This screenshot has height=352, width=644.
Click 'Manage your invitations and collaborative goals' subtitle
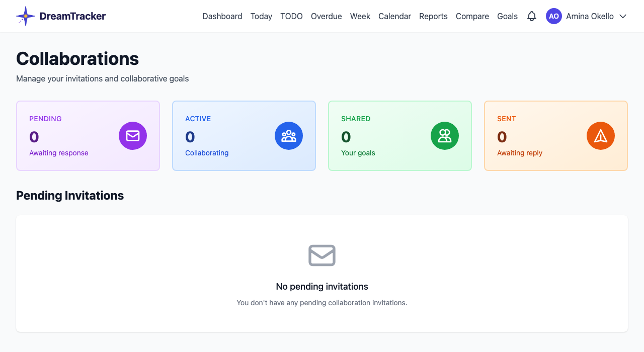click(x=103, y=79)
